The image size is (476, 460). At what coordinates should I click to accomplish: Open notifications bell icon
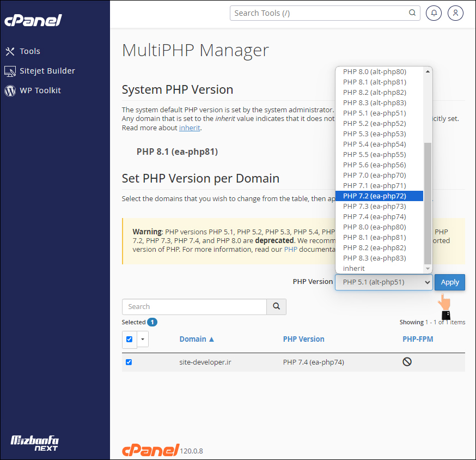click(x=434, y=13)
